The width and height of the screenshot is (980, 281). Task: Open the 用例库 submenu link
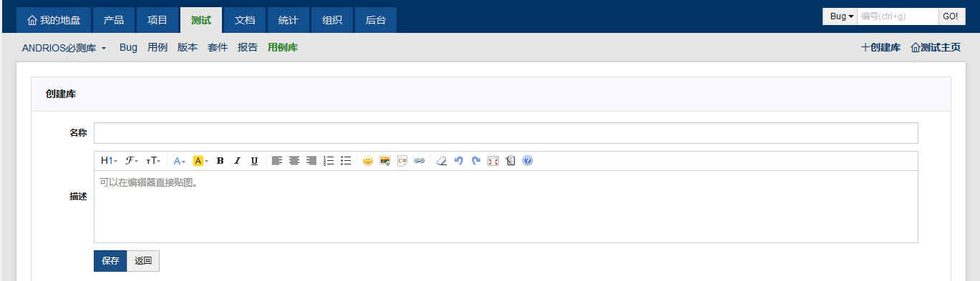click(x=283, y=48)
